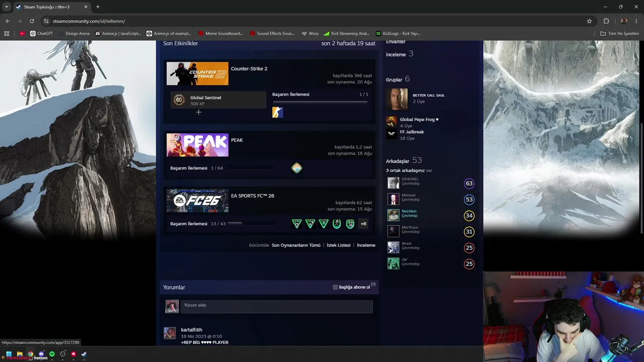Click the PEAK achievement progress bar

click(251, 168)
